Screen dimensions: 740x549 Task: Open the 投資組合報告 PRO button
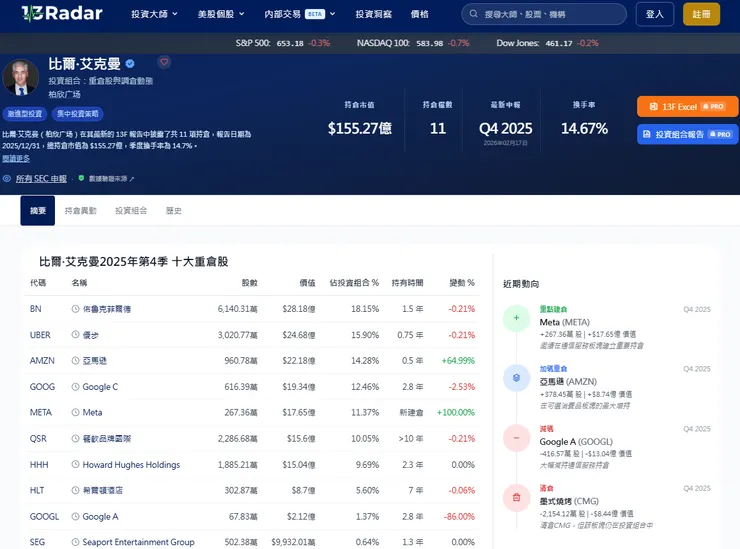pyautogui.click(x=688, y=135)
